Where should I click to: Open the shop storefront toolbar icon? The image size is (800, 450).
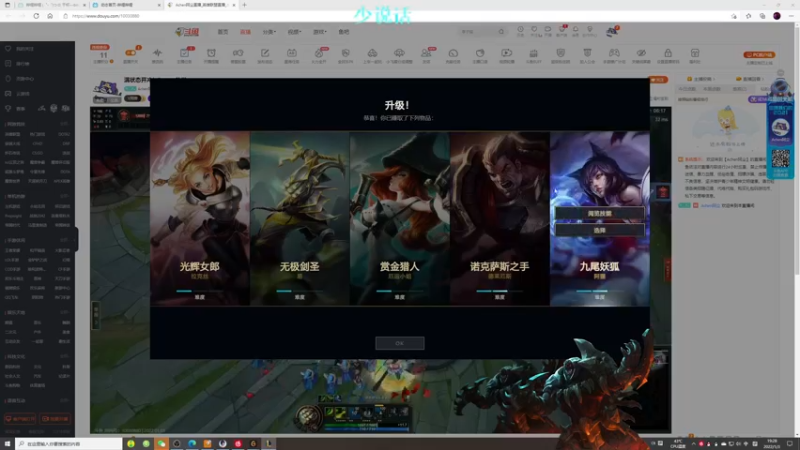pos(695,53)
